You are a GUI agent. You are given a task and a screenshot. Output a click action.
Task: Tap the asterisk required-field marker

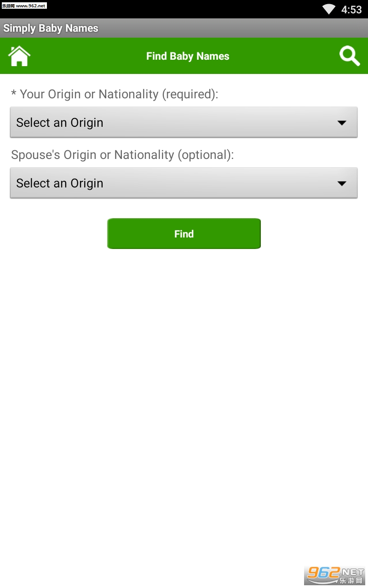click(14, 94)
